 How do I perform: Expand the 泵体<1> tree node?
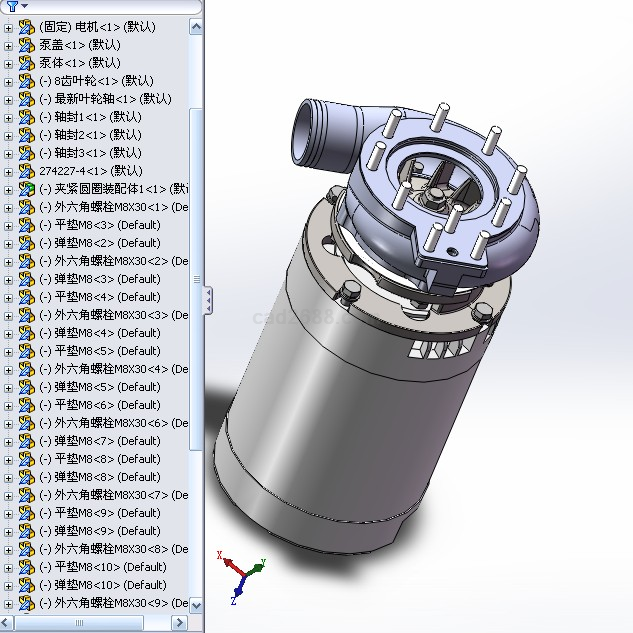coord(9,63)
